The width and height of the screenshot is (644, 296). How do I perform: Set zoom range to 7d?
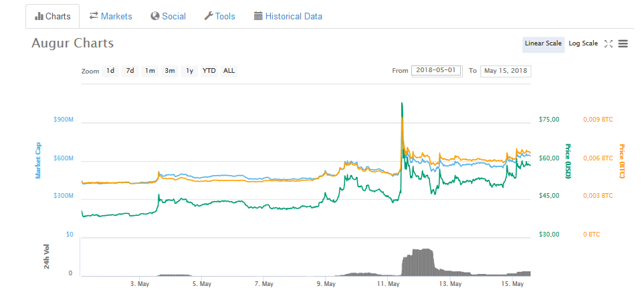(x=130, y=71)
